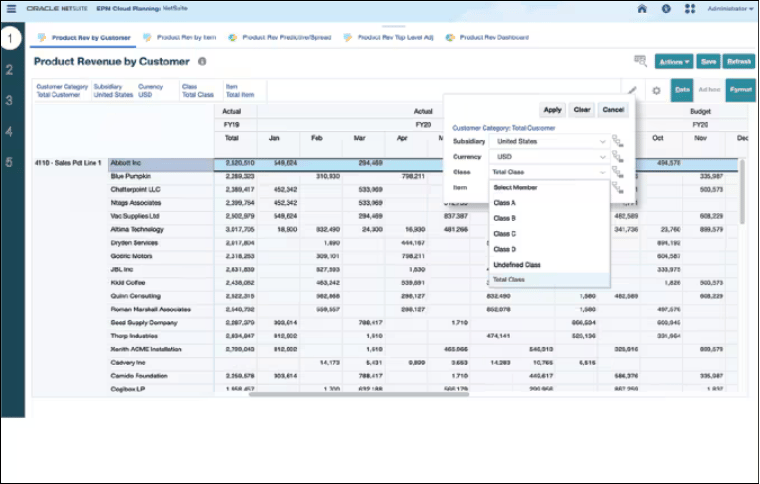Choose Class D from the list

[549, 250]
